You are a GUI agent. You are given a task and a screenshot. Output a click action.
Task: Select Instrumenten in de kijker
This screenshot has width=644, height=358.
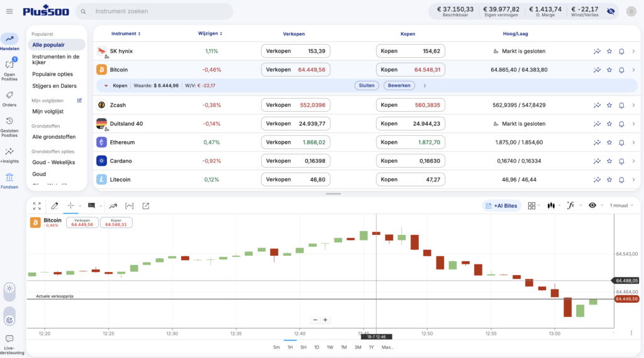tap(57, 60)
